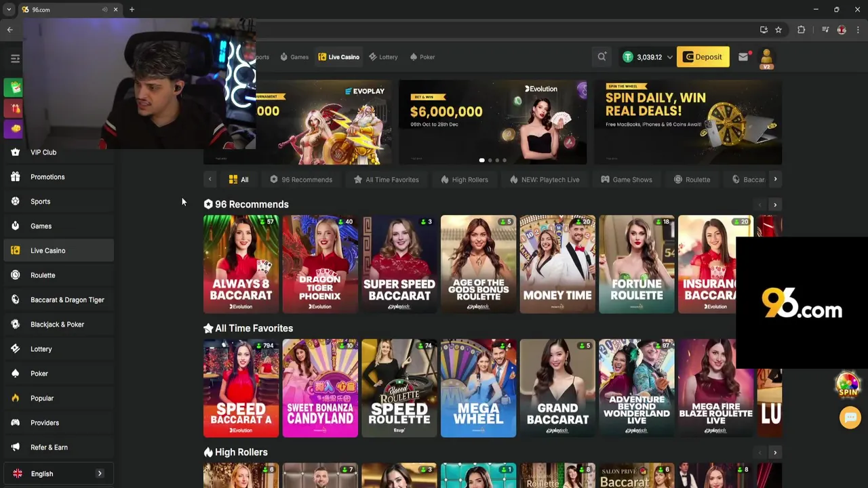Click the Blackjack & Poker sidebar icon

point(15,325)
